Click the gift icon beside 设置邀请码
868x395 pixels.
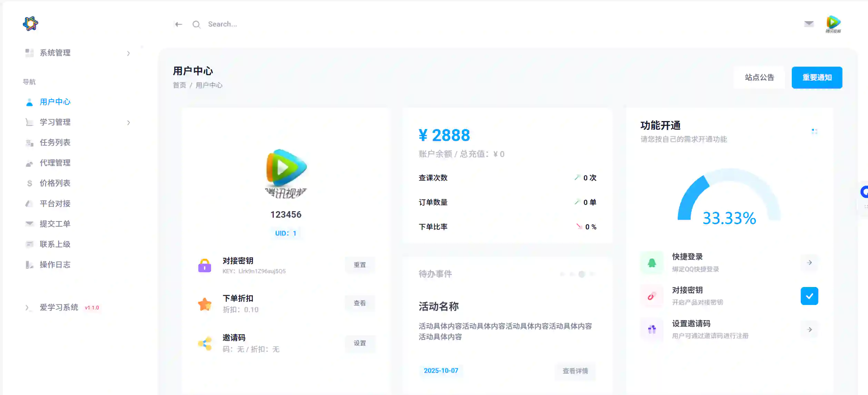(x=651, y=329)
